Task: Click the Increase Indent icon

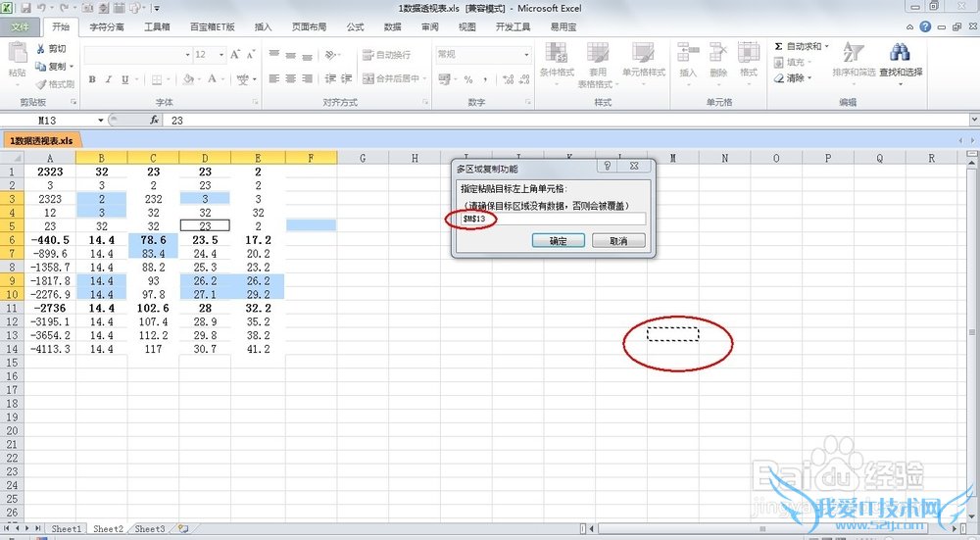Action: 346,78
